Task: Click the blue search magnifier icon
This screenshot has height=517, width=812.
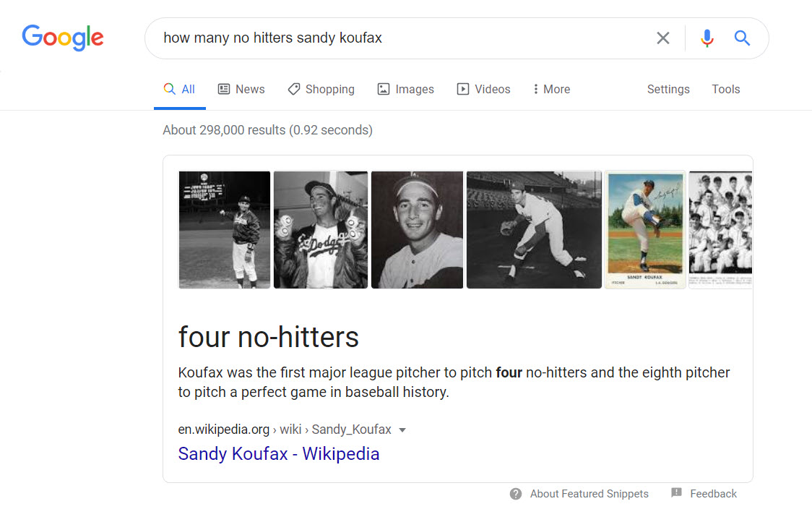Action: coord(742,38)
